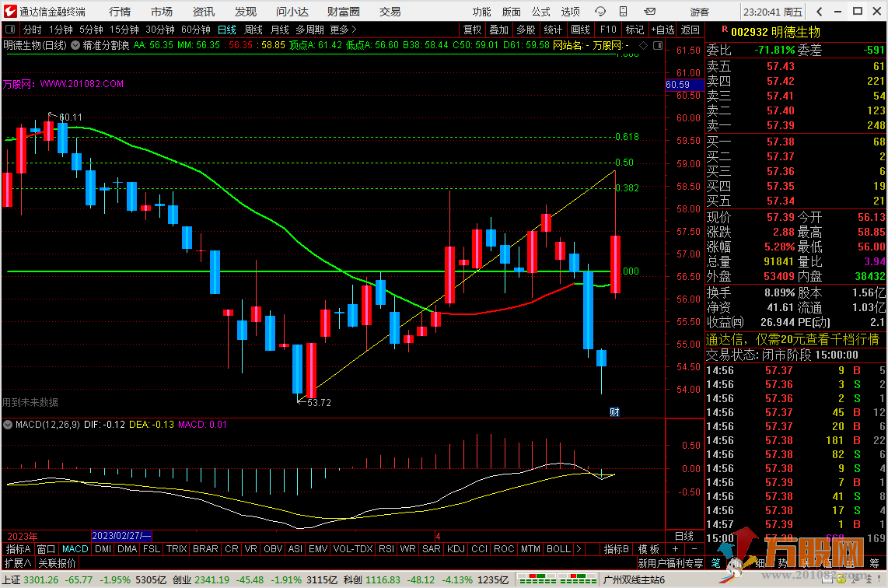Click the 多股 multi-stock button
The image size is (888, 588).
pos(526,30)
